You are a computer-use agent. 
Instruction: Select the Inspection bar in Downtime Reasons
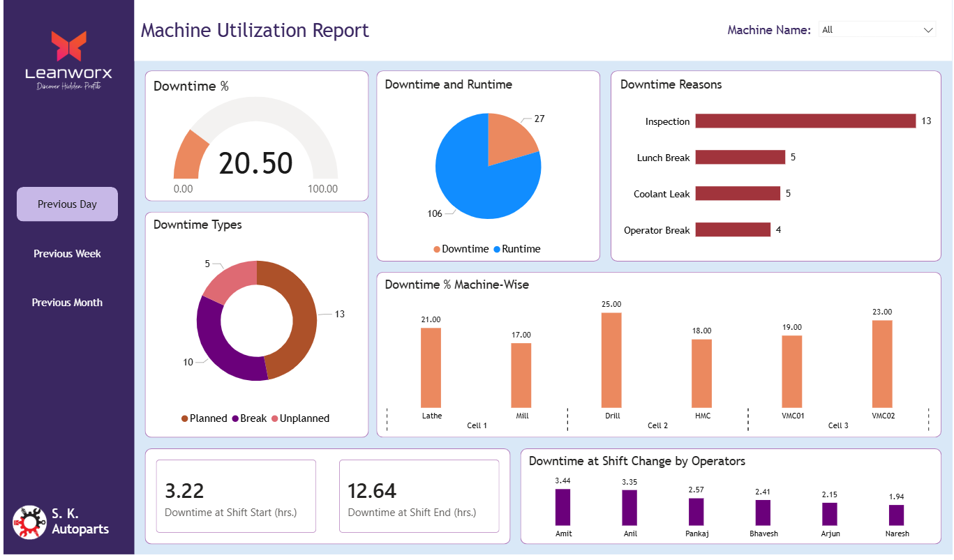[x=805, y=121]
